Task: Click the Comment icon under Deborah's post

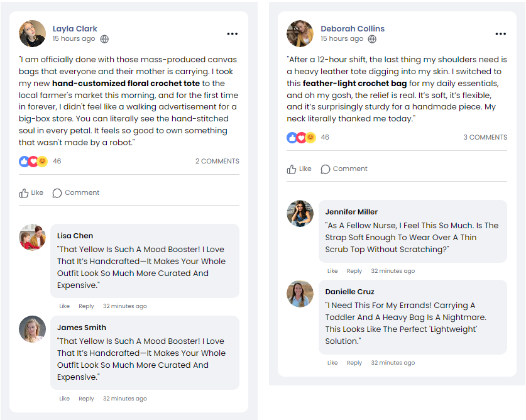Action: [326, 169]
